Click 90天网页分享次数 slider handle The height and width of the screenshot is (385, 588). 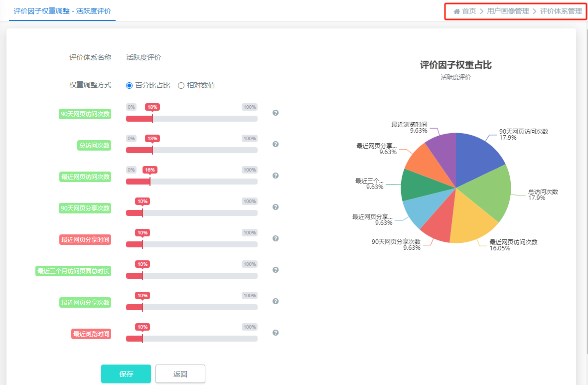tap(143, 213)
